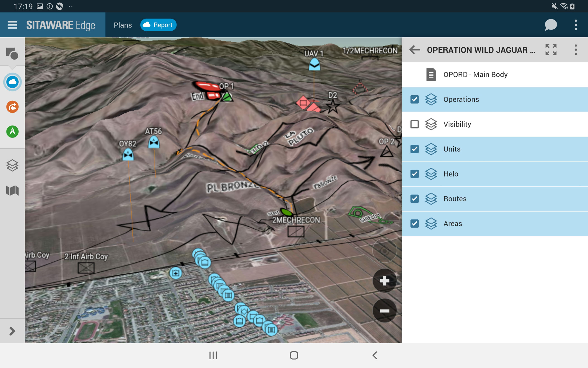Select the OP 2 triangle symbol
The image size is (588, 368).
click(387, 151)
